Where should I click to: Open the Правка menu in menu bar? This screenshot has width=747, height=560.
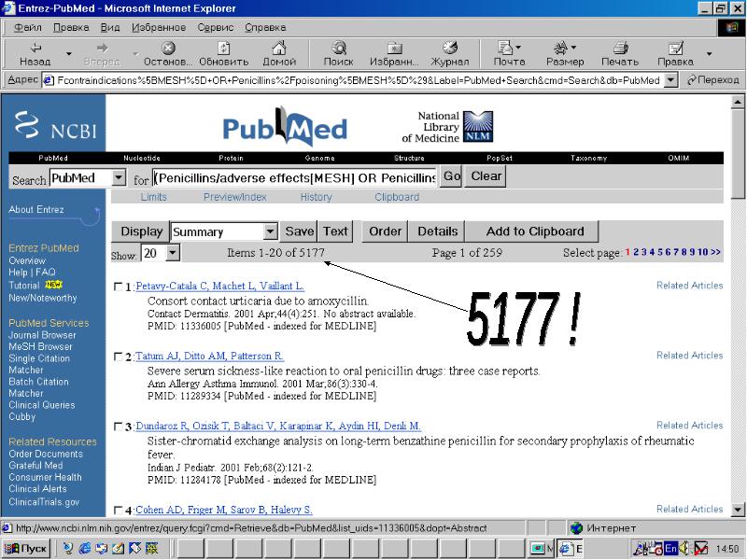[x=71, y=27]
